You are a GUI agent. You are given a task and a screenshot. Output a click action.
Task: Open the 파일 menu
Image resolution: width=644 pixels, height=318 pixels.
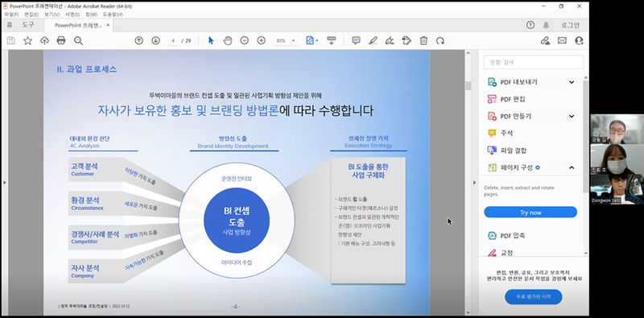pos(10,14)
